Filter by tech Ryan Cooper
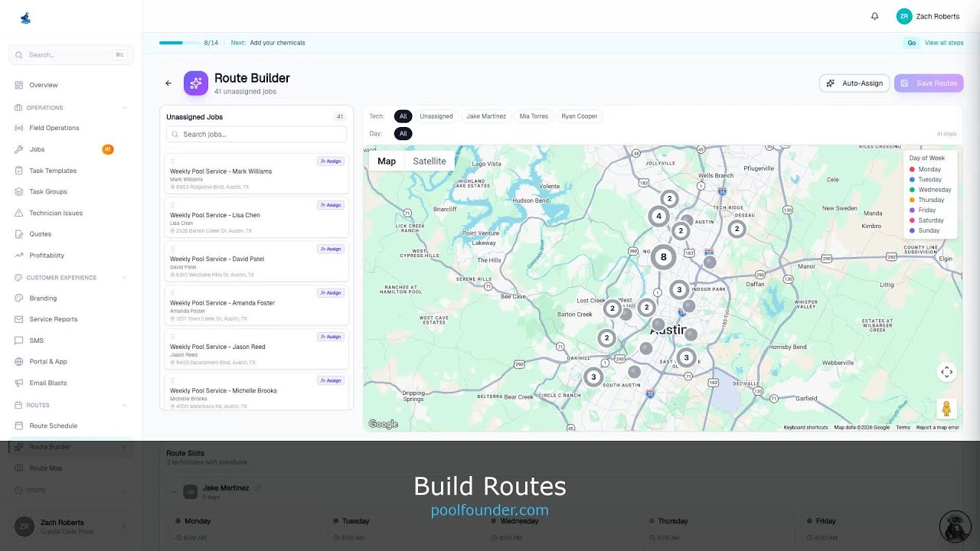The height and width of the screenshot is (551, 980). pos(579,116)
